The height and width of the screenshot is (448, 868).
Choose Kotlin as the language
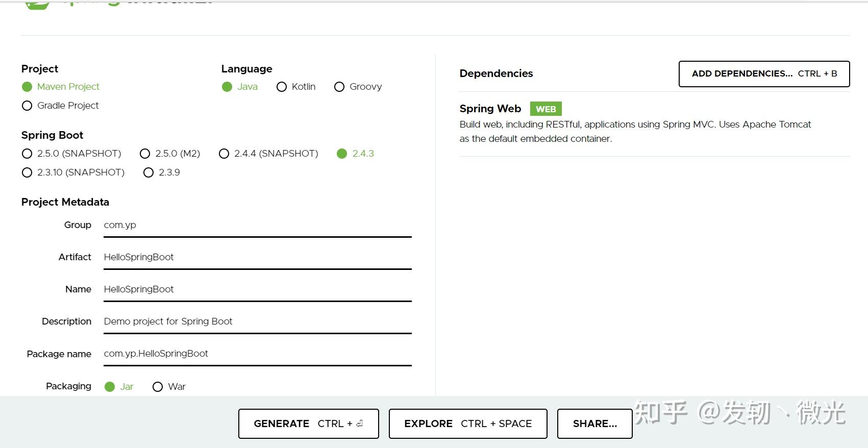[282, 87]
